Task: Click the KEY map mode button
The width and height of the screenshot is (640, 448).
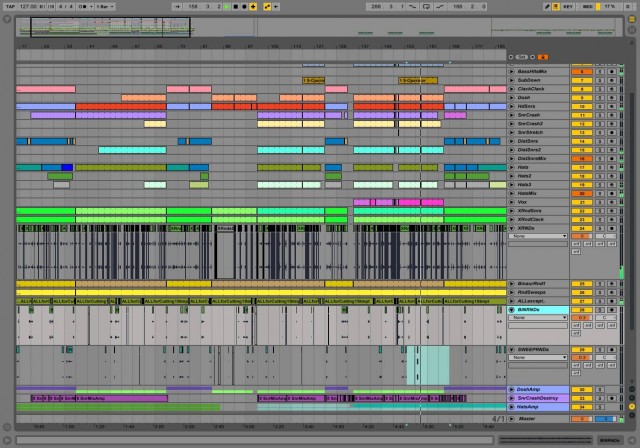Action: coord(569,6)
